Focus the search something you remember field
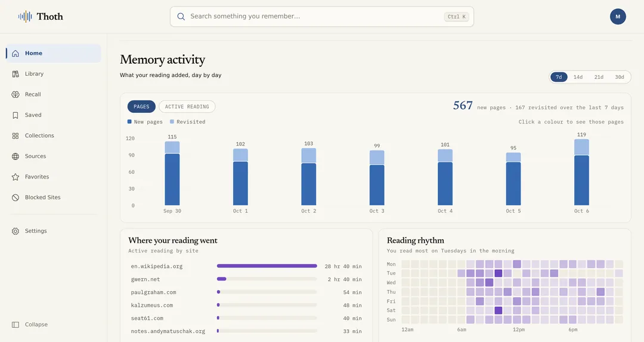 [321, 17]
